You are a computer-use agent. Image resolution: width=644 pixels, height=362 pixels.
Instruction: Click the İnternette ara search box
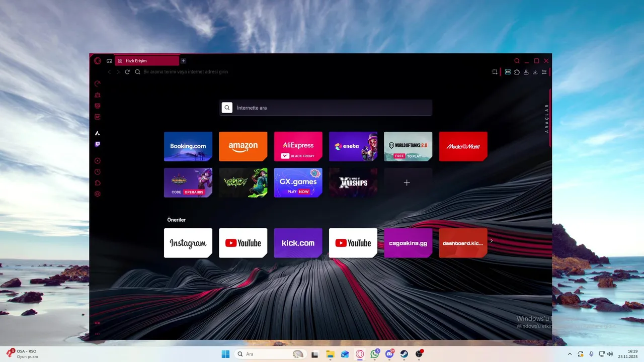(x=326, y=108)
